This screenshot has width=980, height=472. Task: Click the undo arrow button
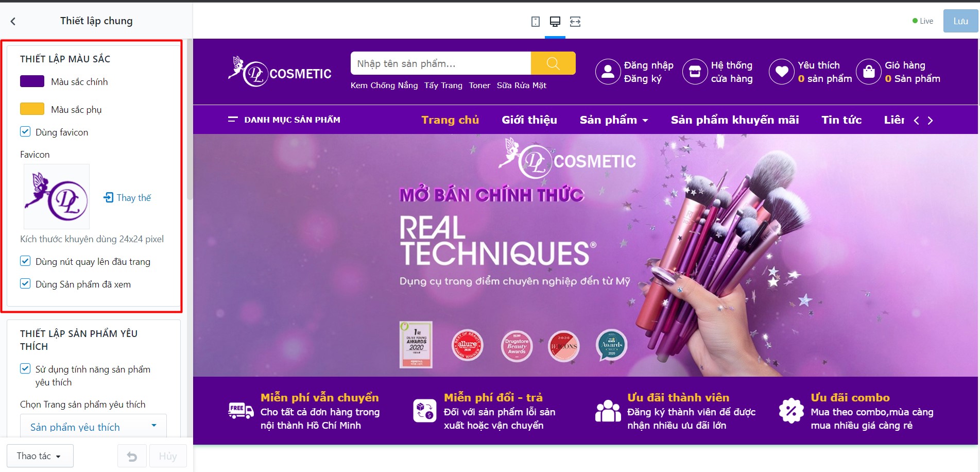(x=132, y=457)
